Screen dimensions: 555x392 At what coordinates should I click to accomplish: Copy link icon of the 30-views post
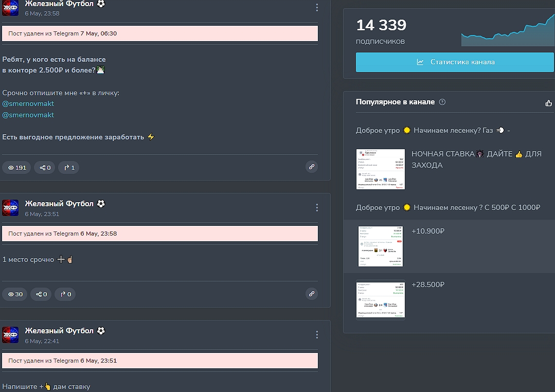pos(311,294)
